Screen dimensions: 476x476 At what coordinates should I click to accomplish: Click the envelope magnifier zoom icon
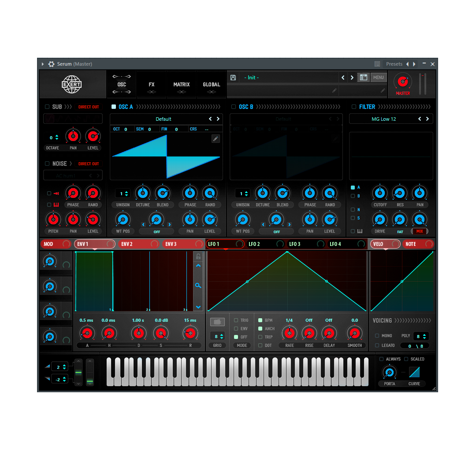click(198, 286)
